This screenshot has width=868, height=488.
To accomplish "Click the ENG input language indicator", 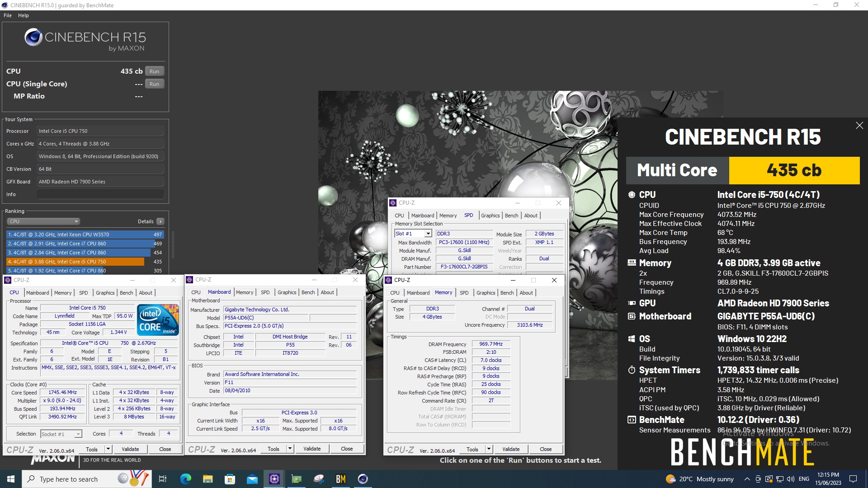I will tap(804, 479).
